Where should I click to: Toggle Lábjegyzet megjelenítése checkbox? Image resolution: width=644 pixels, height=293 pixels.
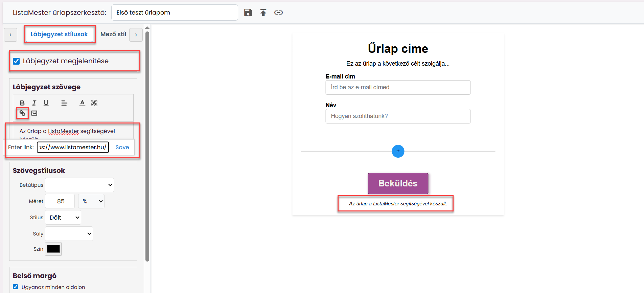(16, 61)
